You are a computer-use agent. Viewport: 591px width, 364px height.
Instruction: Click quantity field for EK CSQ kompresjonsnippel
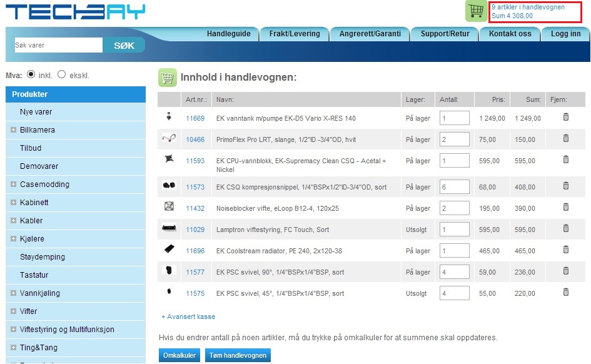click(x=454, y=186)
